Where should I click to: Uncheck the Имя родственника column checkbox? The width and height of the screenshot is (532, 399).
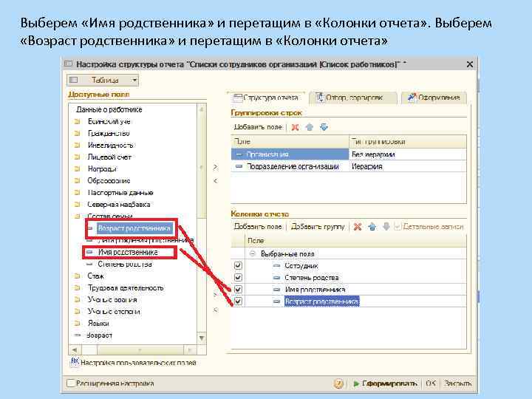(x=238, y=290)
